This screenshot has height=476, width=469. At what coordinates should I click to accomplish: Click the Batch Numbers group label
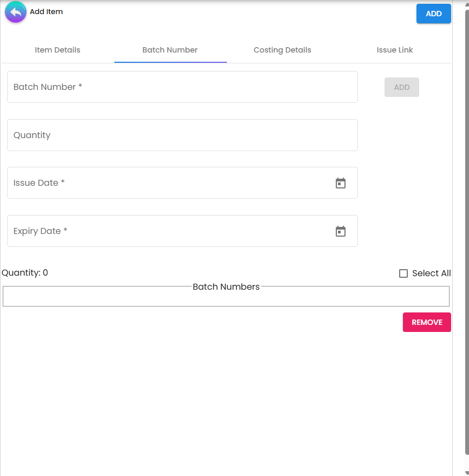tap(226, 286)
